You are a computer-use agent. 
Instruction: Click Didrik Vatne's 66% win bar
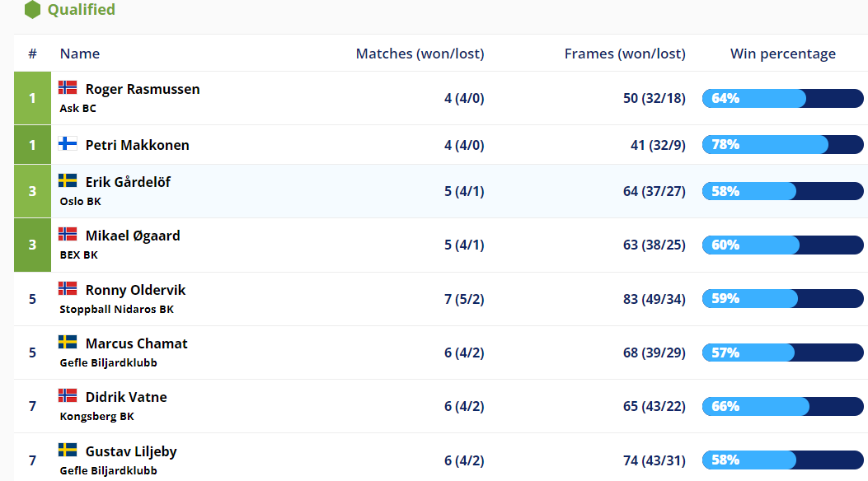click(783, 406)
